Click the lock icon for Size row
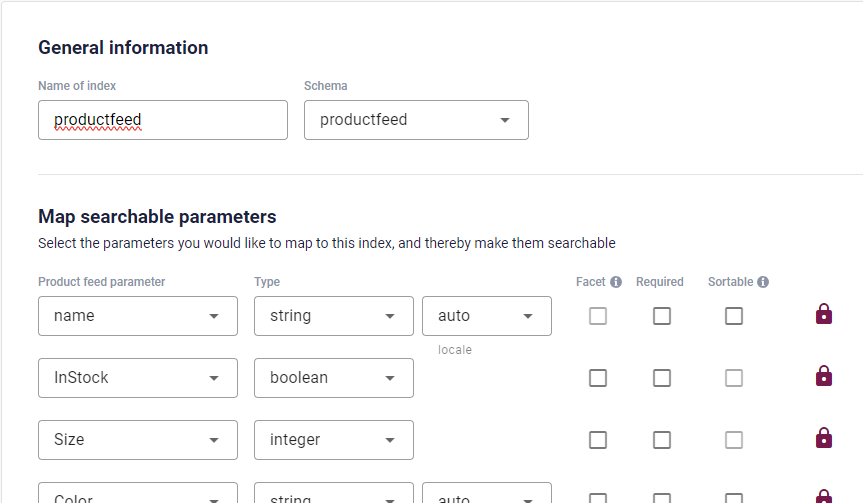 tap(823, 439)
